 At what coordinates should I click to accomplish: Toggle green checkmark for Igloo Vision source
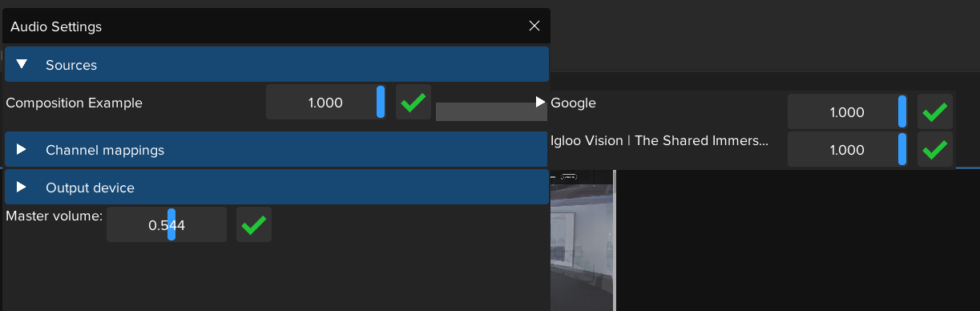click(935, 150)
